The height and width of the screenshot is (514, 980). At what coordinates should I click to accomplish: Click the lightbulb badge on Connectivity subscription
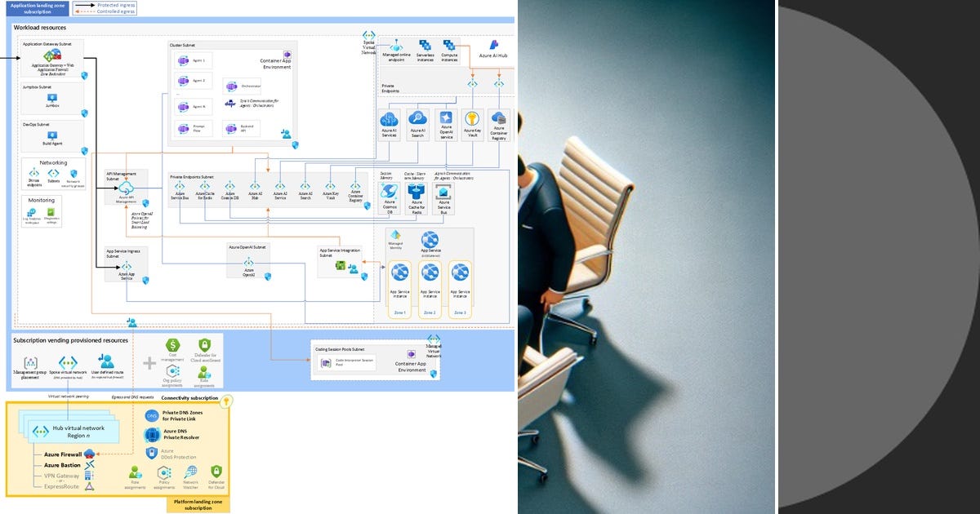pos(225,402)
